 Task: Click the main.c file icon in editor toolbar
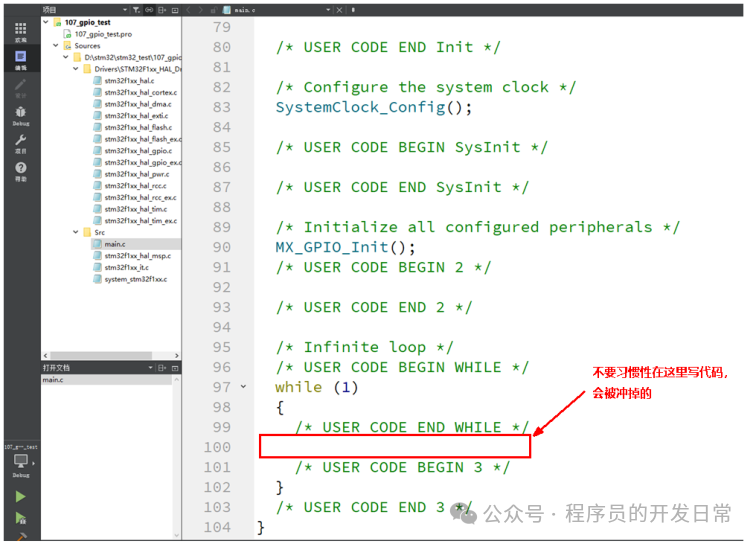(x=227, y=10)
